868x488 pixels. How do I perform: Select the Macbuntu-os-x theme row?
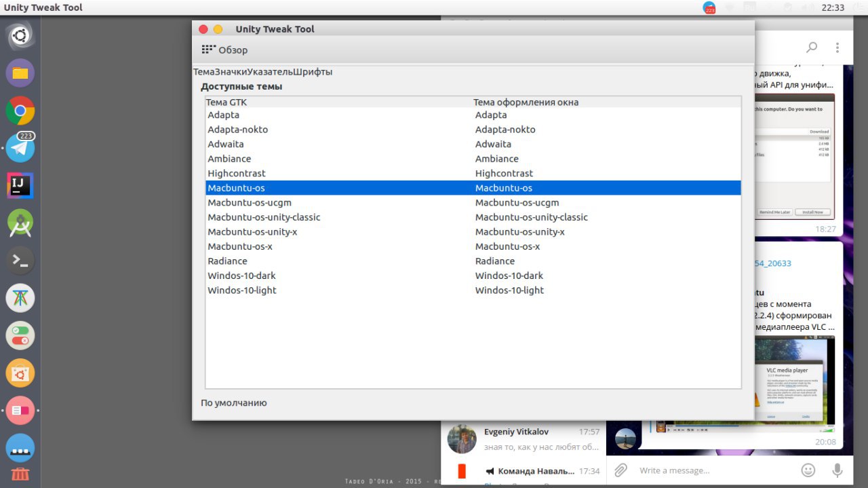[x=473, y=246]
